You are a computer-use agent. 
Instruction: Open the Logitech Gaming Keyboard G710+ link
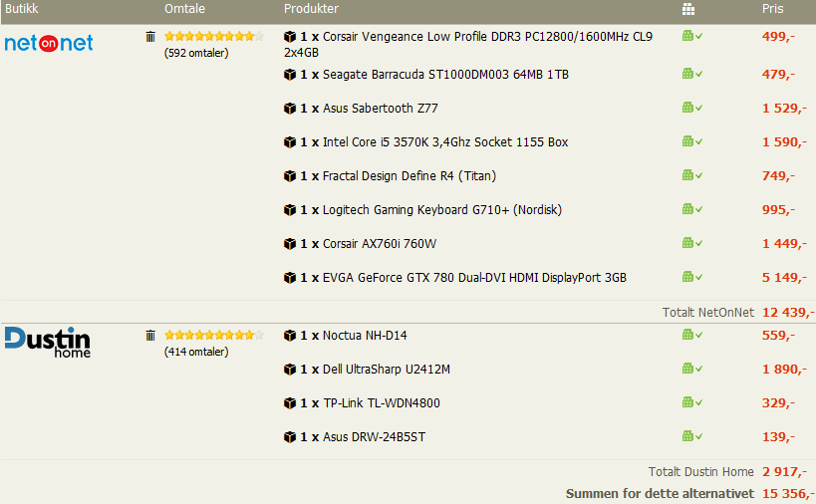point(442,210)
